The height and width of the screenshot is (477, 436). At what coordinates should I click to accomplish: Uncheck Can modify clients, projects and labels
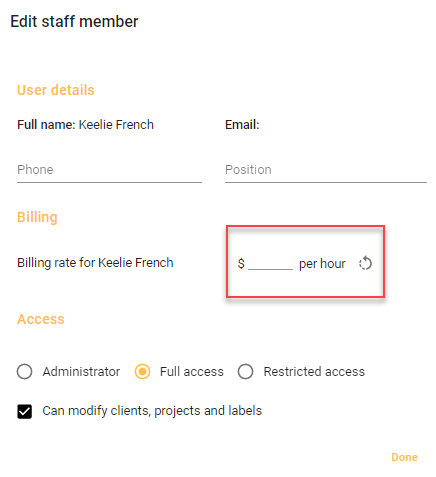25,411
